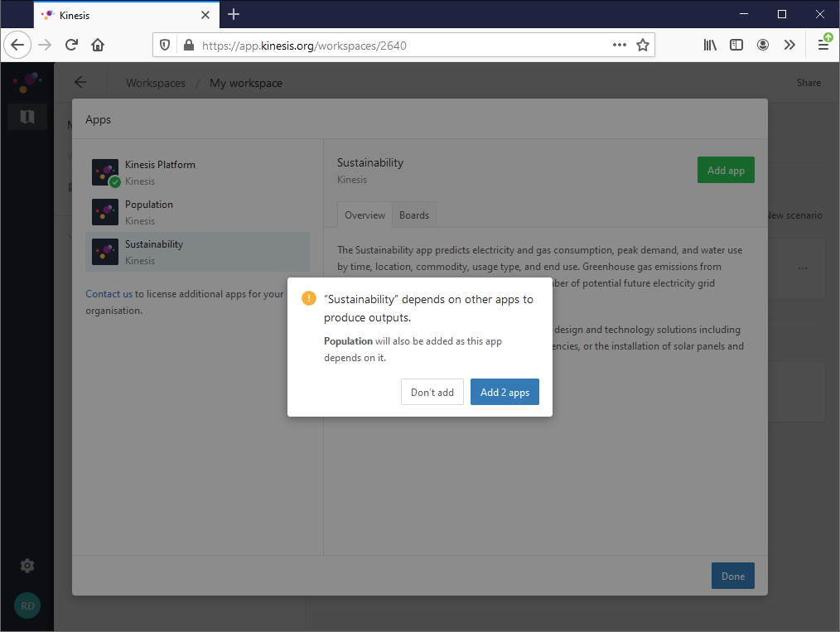Go back with the browser back arrow
Image resolution: width=840 pixels, height=632 pixels.
(17, 45)
